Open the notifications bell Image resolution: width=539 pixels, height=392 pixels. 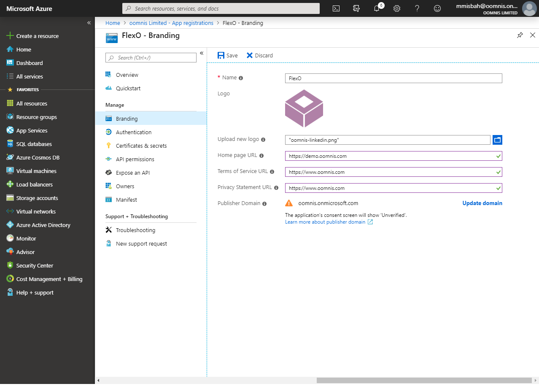click(377, 8)
